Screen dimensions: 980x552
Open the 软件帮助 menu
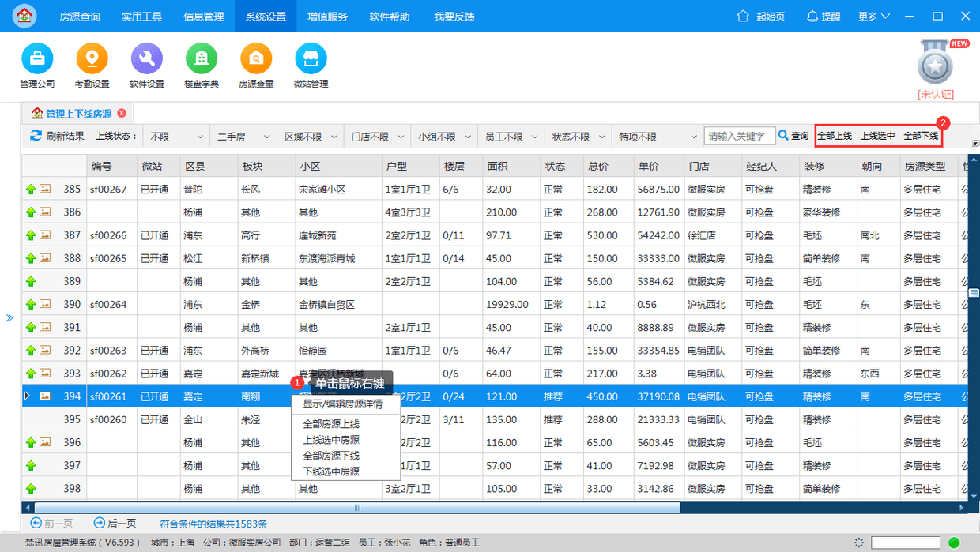[x=389, y=16]
